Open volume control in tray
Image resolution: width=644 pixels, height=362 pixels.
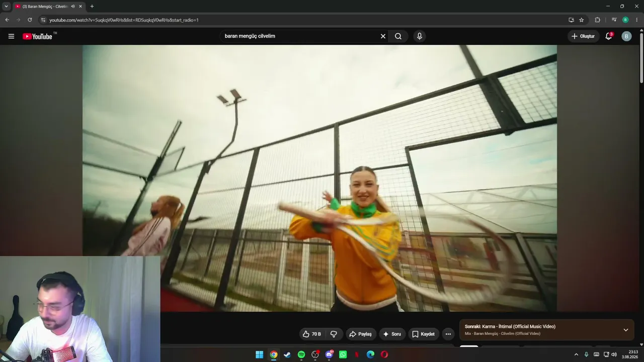coord(614,354)
